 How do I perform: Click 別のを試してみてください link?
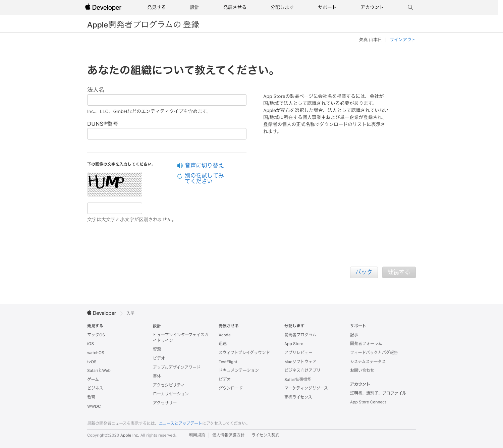point(204,178)
